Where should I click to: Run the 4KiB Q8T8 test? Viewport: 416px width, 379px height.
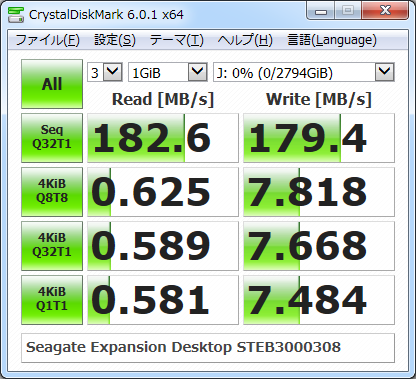pyautogui.click(x=52, y=192)
